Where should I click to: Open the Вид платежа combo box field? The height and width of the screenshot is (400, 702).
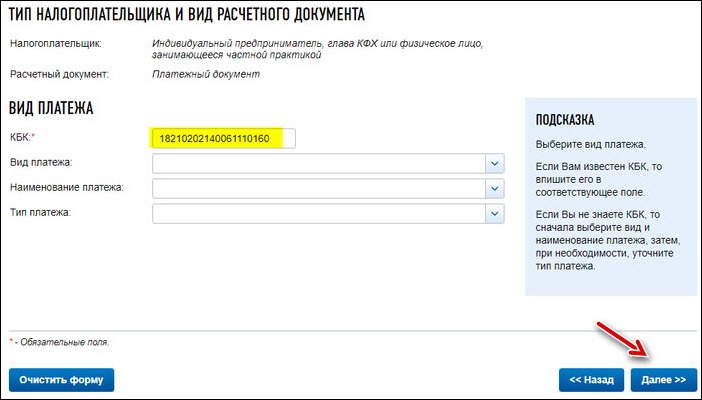tap(328, 163)
